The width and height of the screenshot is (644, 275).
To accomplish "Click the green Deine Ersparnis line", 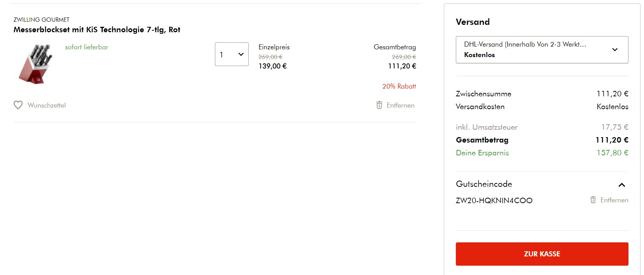I will (x=482, y=153).
